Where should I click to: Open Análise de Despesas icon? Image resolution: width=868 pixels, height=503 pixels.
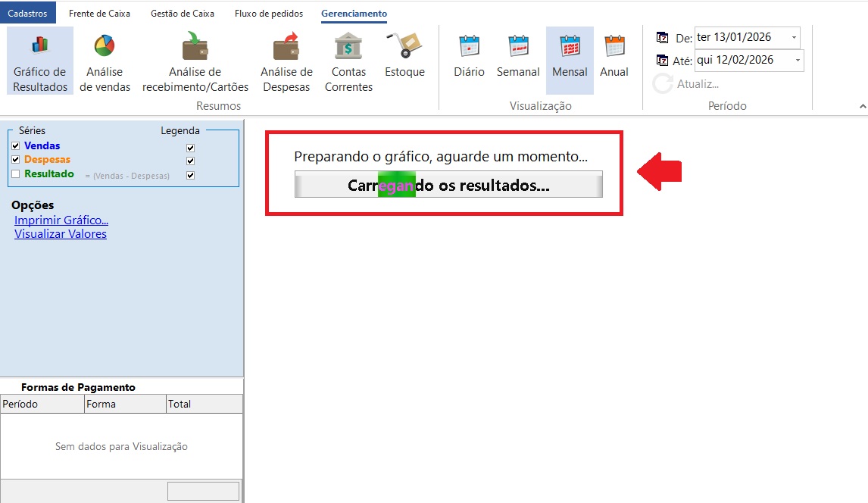286,47
